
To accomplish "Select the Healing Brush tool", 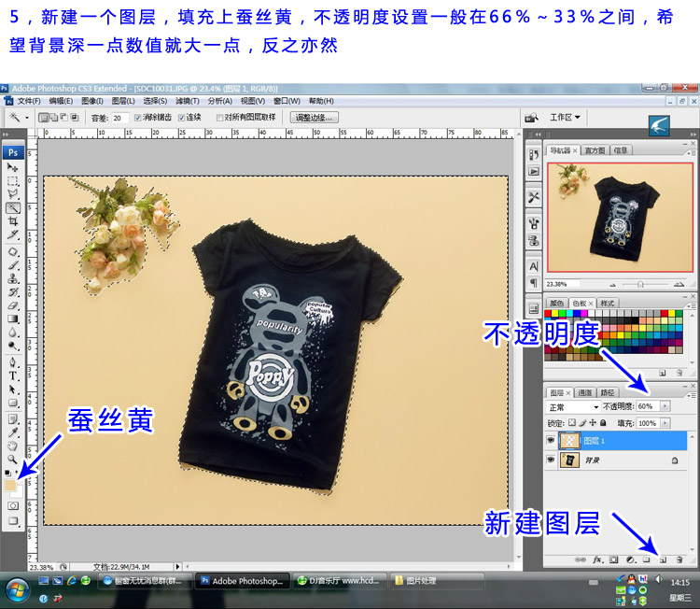I will click(12, 252).
